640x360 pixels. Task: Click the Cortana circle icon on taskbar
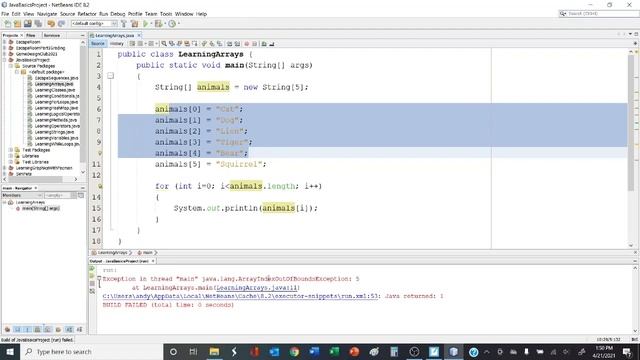tap(173, 351)
